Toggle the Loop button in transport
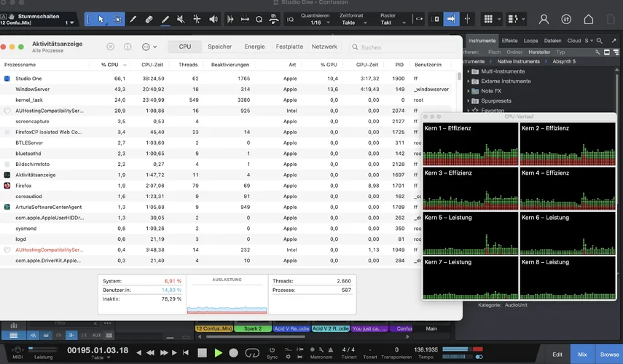623x364 pixels. coord(253,353)
